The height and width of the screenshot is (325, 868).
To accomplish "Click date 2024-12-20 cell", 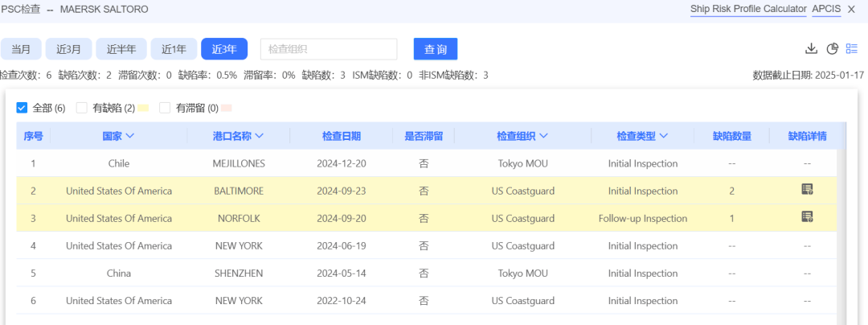I will tap(342, 163).
